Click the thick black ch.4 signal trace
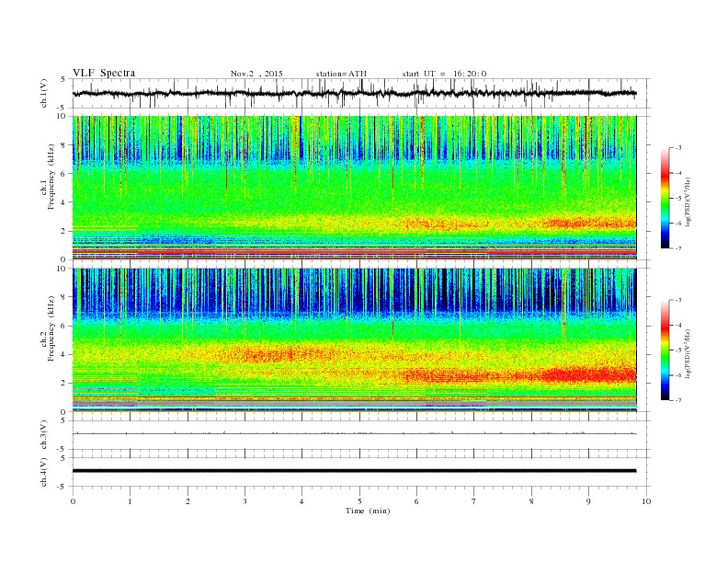 354,471
